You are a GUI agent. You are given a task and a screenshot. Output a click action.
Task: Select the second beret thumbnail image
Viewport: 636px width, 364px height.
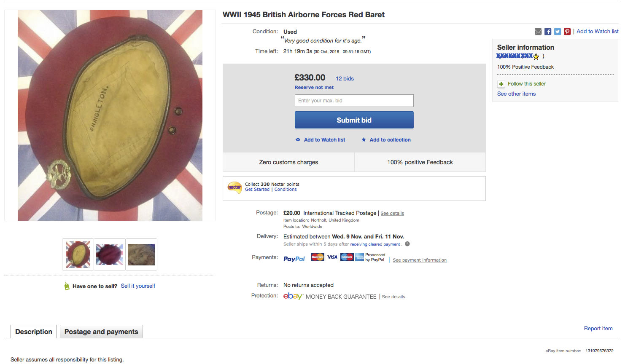click(110, 254)
